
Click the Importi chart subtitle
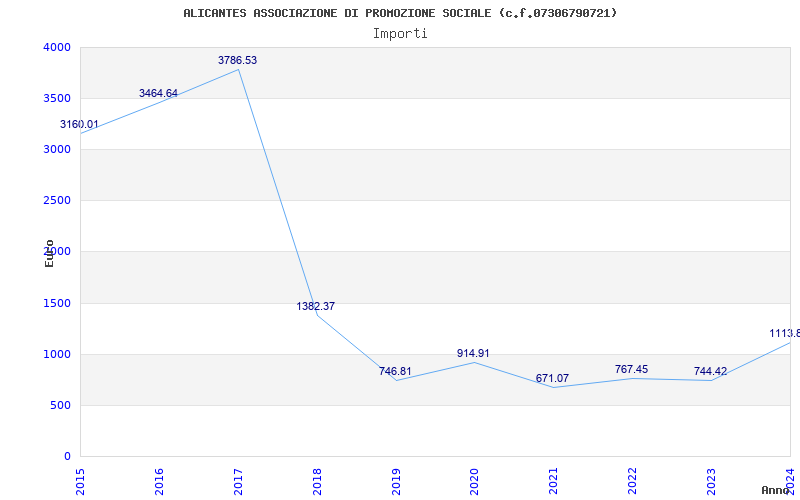click(x=400, y=34)
